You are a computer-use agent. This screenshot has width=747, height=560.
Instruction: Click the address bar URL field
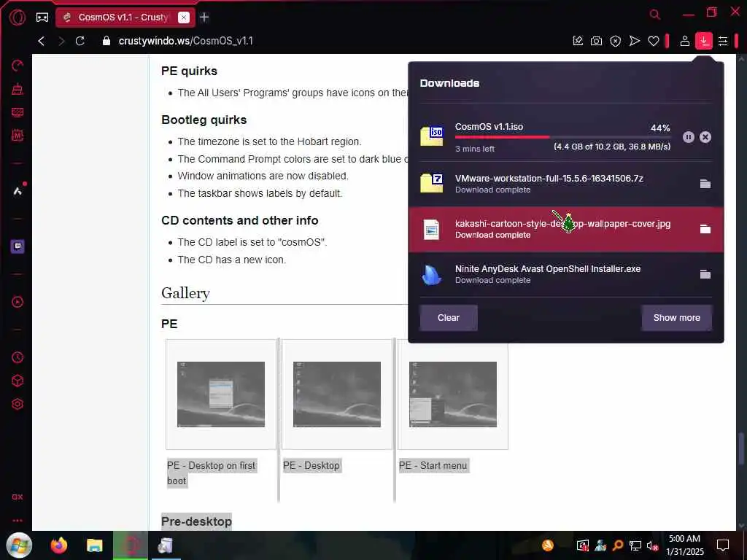point(333,41)
